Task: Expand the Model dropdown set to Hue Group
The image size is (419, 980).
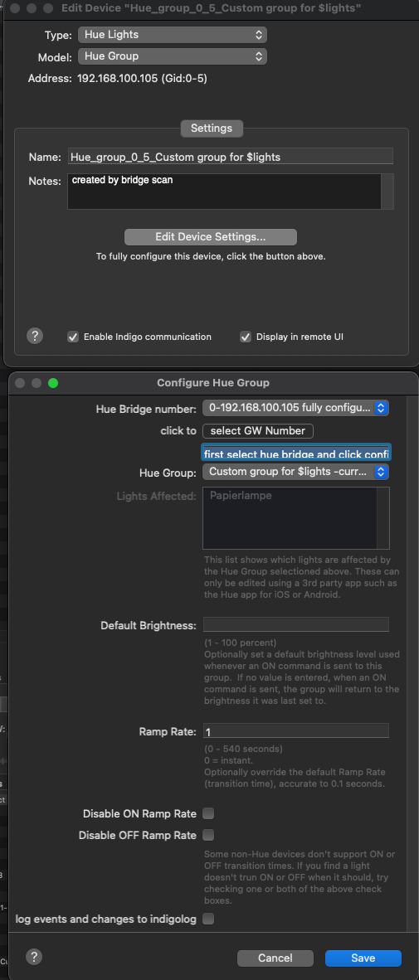Action: [173, 56]
